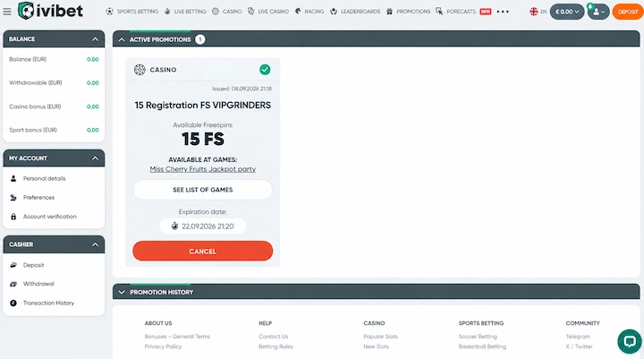Open Soccer Betting footer link
This screenshot has width=644, height=359.
tap(478, 337)
